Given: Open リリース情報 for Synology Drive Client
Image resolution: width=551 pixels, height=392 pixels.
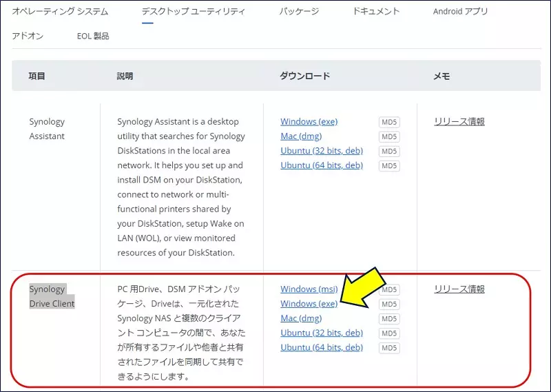Looking at the screenshot, I should pyautogui.click(x=459, y=289).
